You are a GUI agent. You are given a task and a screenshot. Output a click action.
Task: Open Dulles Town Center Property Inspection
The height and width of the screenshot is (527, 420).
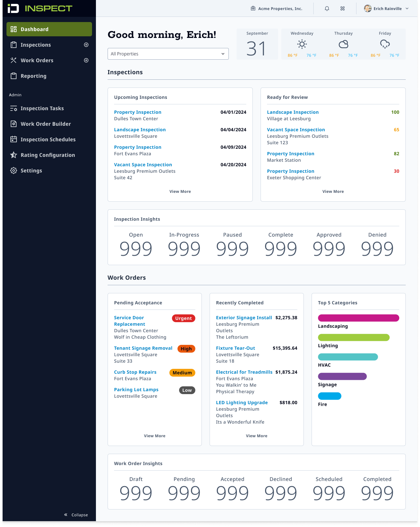click(x=138, y=112)
